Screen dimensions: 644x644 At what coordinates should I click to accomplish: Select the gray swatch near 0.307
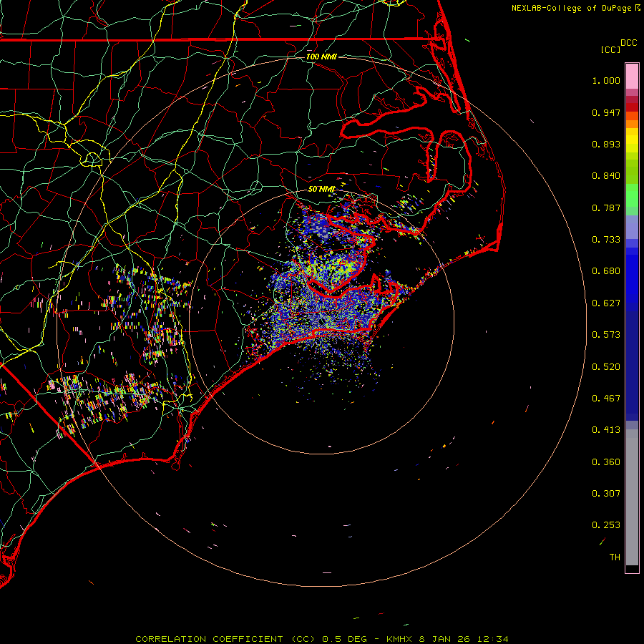pyautogui.click(x=632, y=494)
